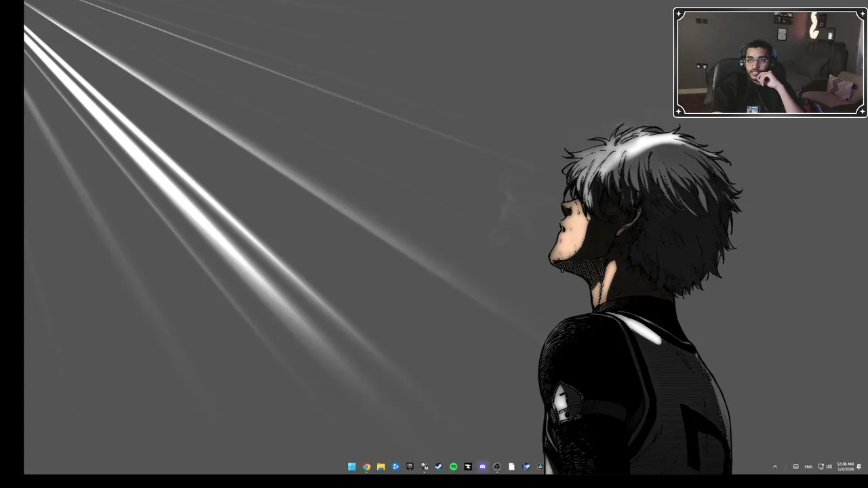Screen dimensions: 868x488
Task: Launch DaVinci Resolve from taskbar
Action: [x=540, y=466]
